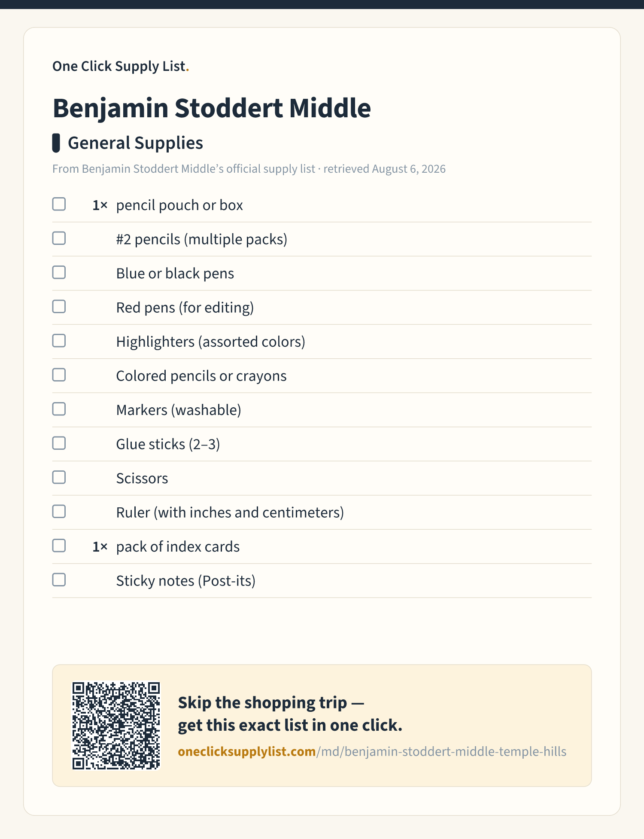Check the washable Markers box
Screen dimensions: 644x839
click(x=59, y=409)
